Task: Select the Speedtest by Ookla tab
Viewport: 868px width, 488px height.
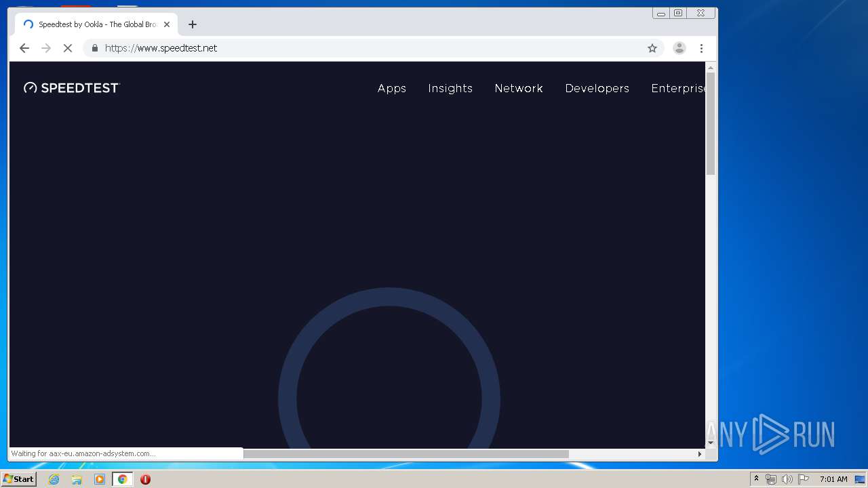Action: (x=97, y=24)
